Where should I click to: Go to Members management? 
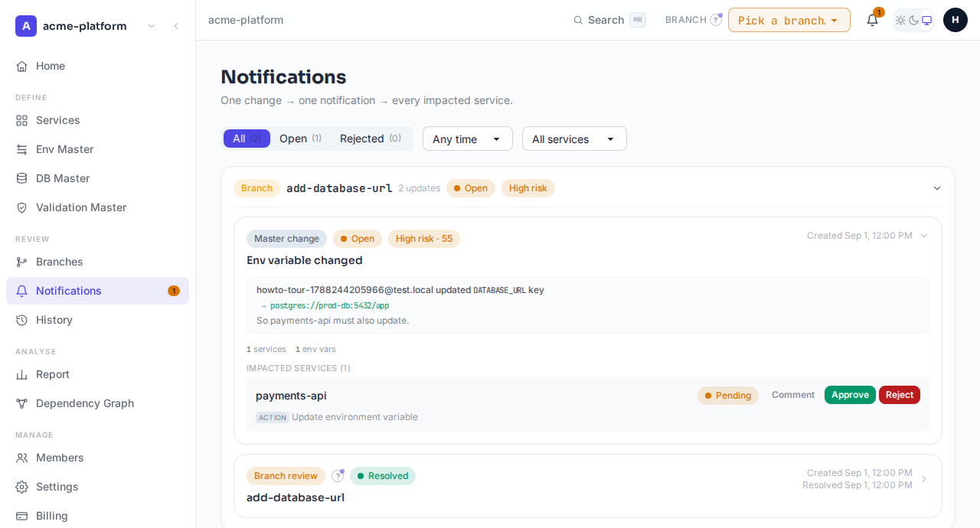pyautogui.click(x=97, y=458)
